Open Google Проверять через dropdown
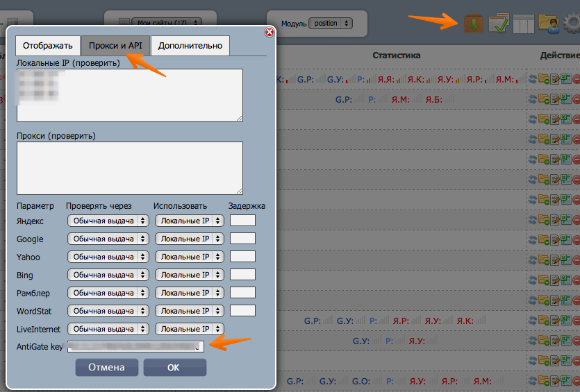The image size is (580, 392). pyautogui.click(x=108, y=239)
